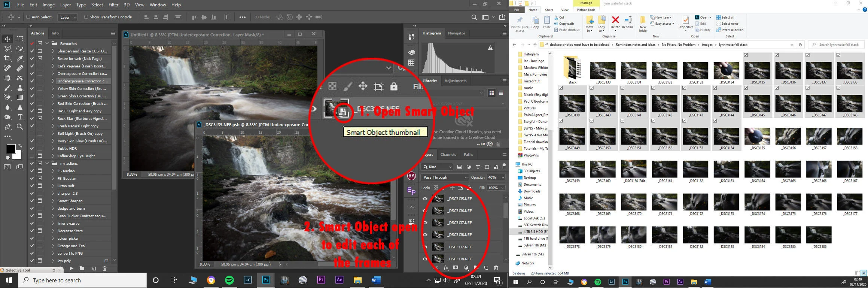
Task: Uncheck the _DSC3139 thumbnail checkbox
Action: (561, 88)
